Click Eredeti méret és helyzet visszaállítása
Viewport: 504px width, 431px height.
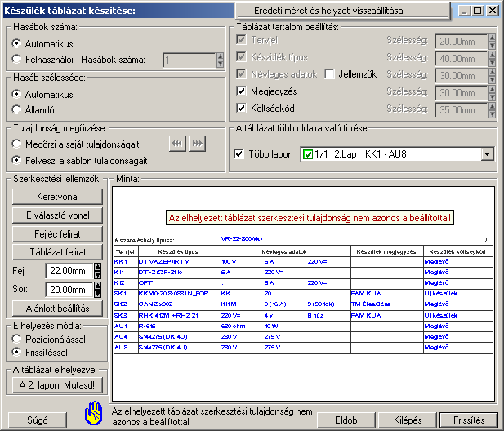tap(342, 11)
